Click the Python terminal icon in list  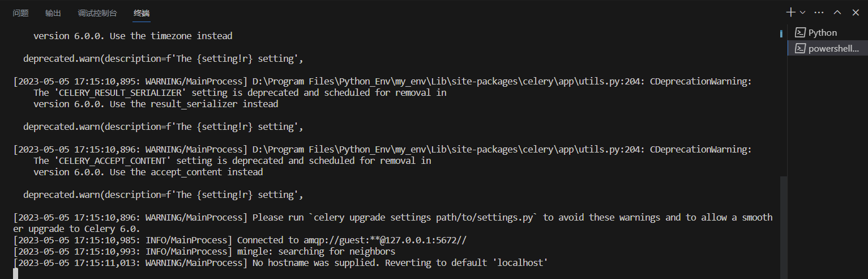click(x=800, y=33)
